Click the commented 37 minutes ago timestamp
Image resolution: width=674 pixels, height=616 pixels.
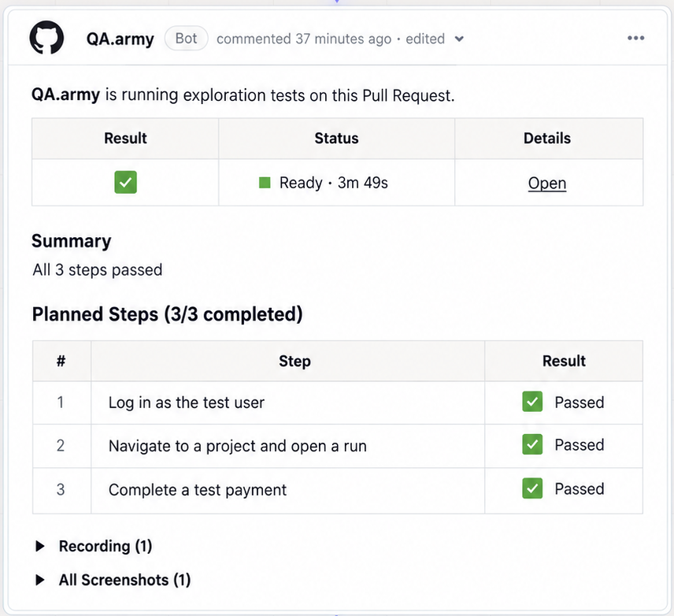tap(304, 39)
